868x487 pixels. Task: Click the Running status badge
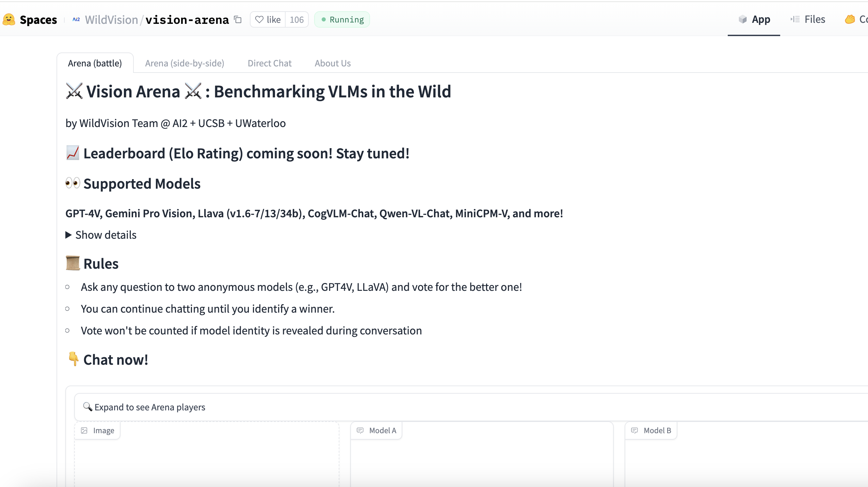pyautogui.click(x=342, y=19)
